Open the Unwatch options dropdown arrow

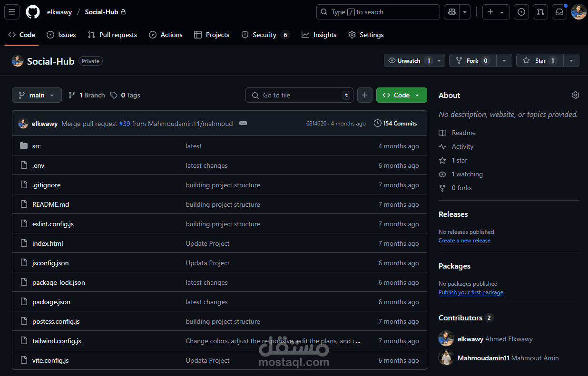pyautogui.click(x=439, y=61)
